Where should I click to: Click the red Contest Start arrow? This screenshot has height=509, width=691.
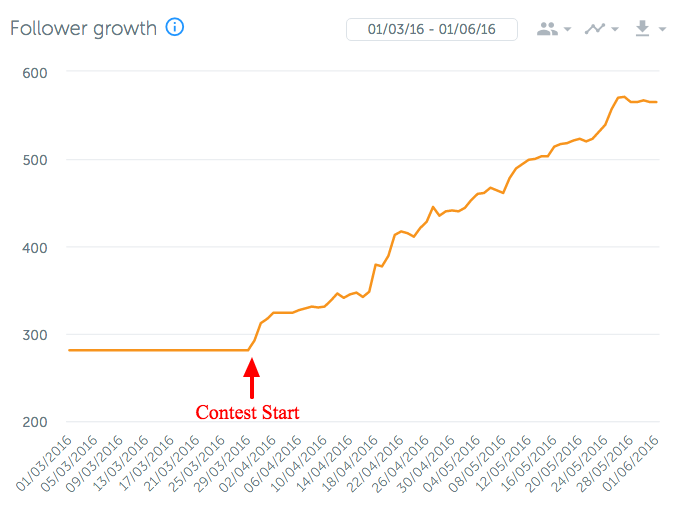pyautogui.click(x=251, y=381)
